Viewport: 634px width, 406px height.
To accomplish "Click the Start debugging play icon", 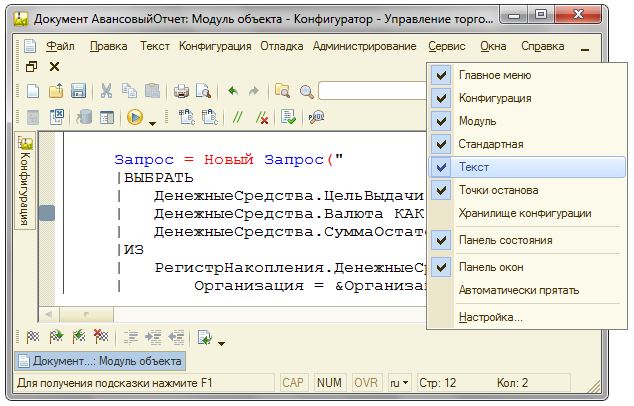I will click(x=135, y=118).
